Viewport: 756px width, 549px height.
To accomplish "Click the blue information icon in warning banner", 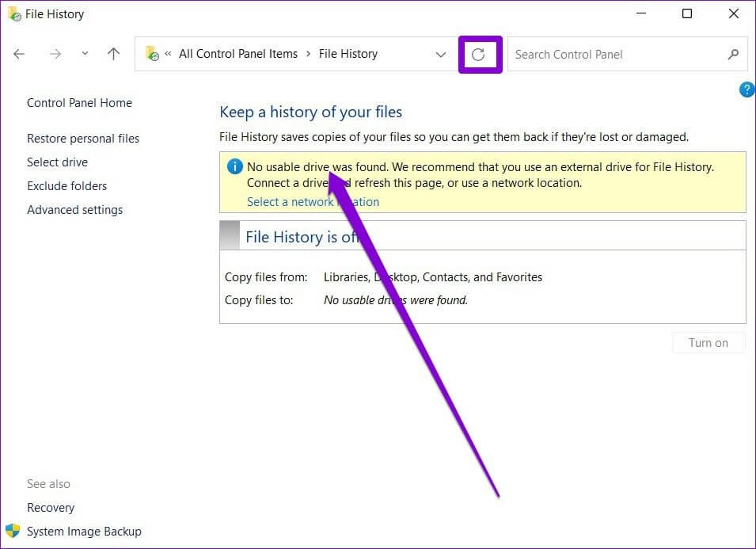I will click(x=235, y=167).
